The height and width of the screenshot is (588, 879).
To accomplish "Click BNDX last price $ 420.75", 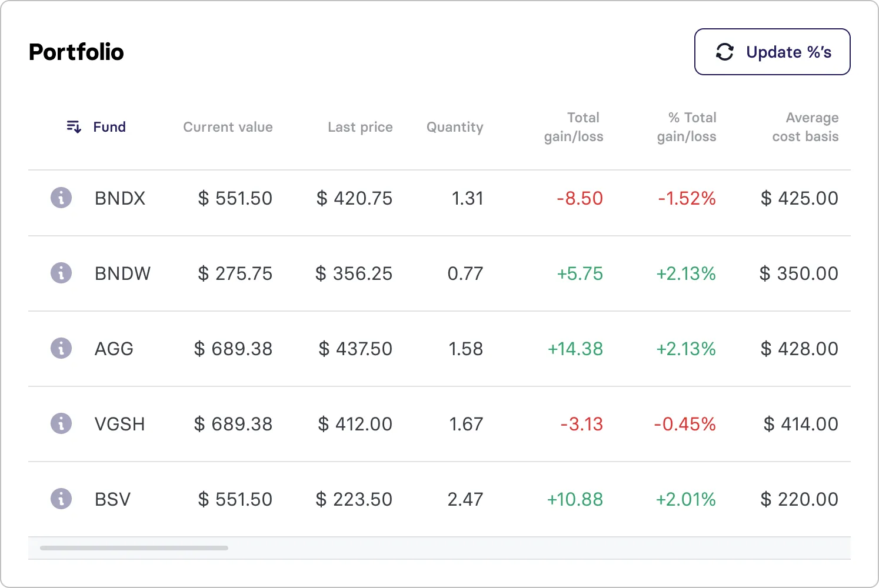I will 354,198.
